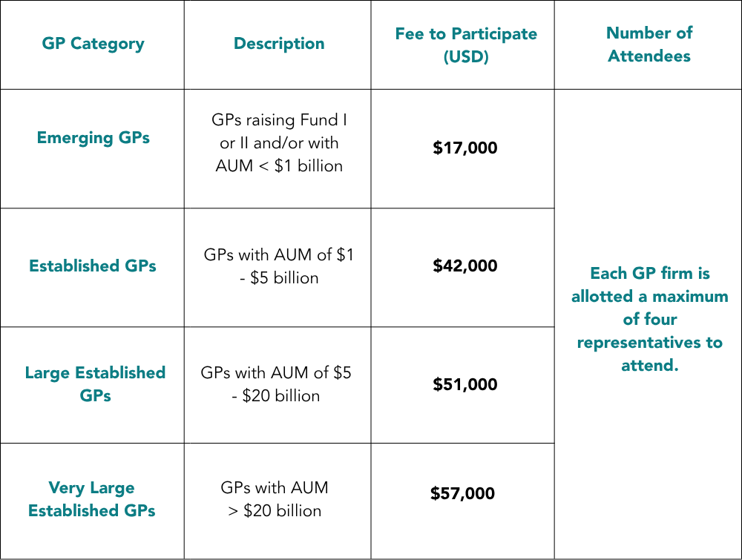Click "Each GP firm is" text line
The width and height of the screenshot is (742, 560).
pos(649,273)
